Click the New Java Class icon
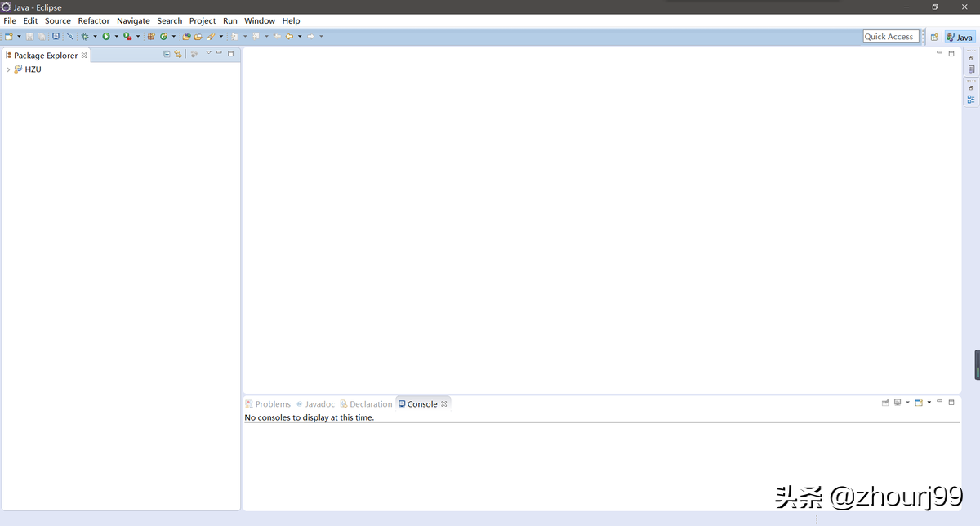The height and width of the screenshot is (526, 980). 163,36
